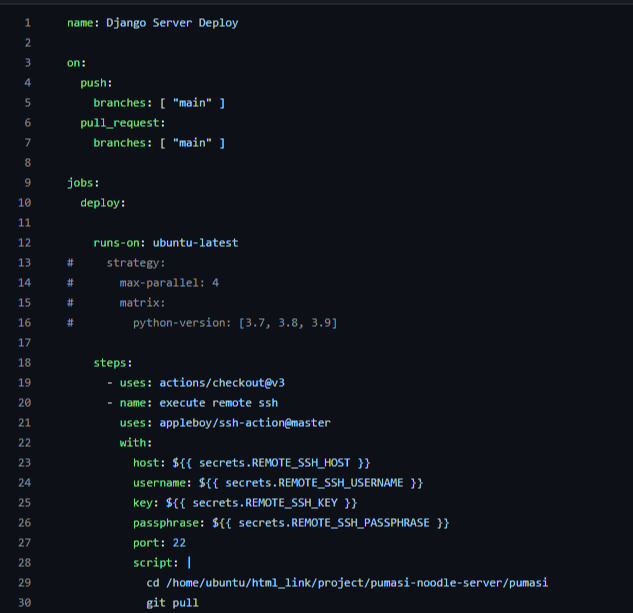Screen dimensions: 633x613
Task: Click the port value '22'
Action: click(x=179, y=543)
